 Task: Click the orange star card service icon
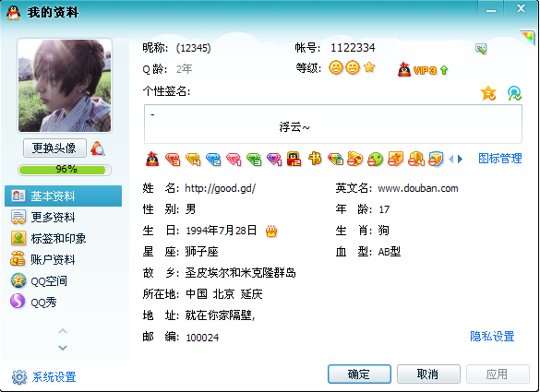(396, 159)
